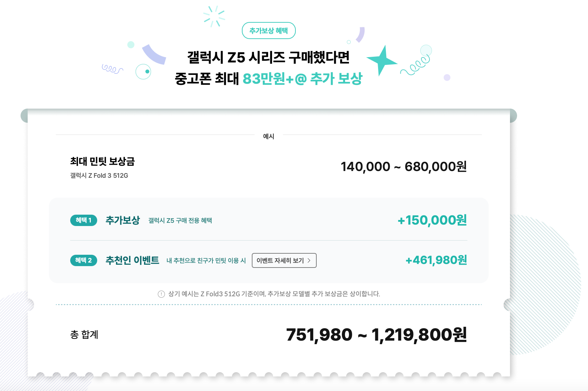Click the sparkle burst icon above the headline
Viewport: 588px width, 391px height.
point(213,16)
